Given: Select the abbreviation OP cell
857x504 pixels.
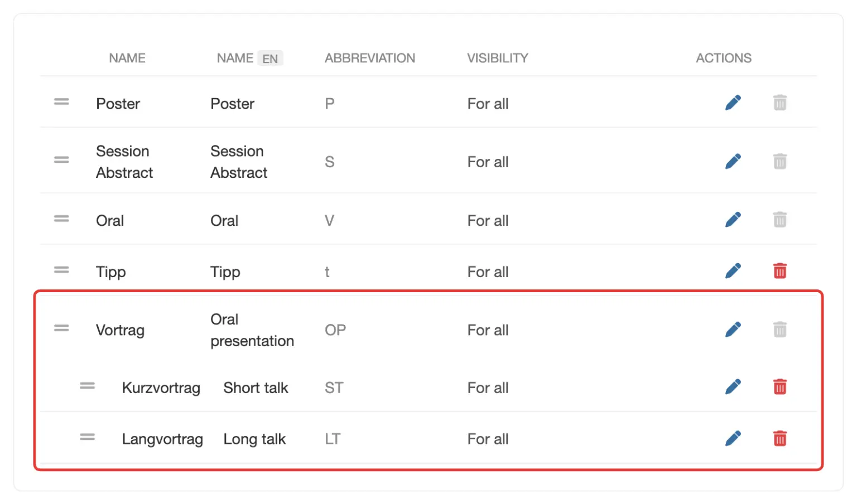Looking at the screenshot, I should pos(335,330).
